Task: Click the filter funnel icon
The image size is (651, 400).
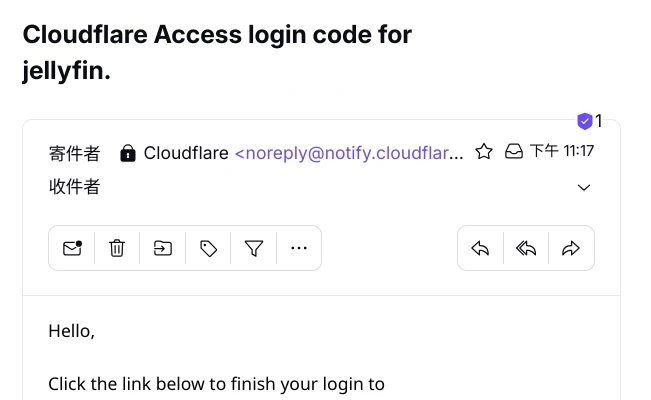Action: [254, 249]
